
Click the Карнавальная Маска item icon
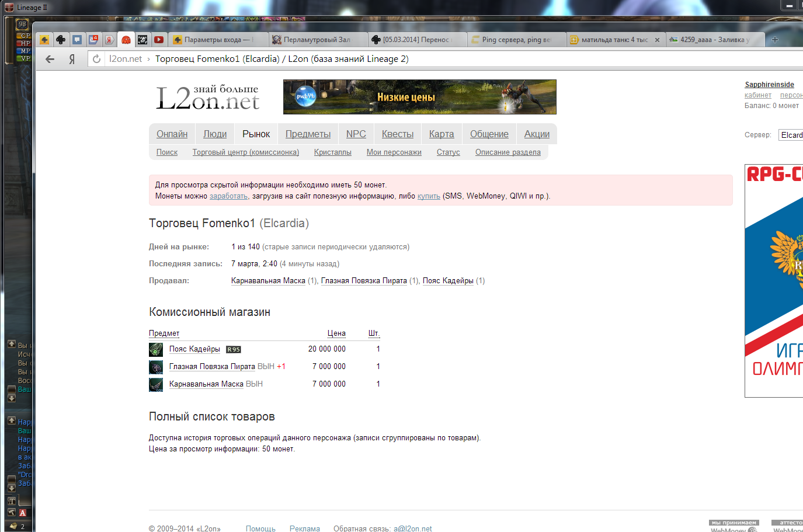click(156, 384)
